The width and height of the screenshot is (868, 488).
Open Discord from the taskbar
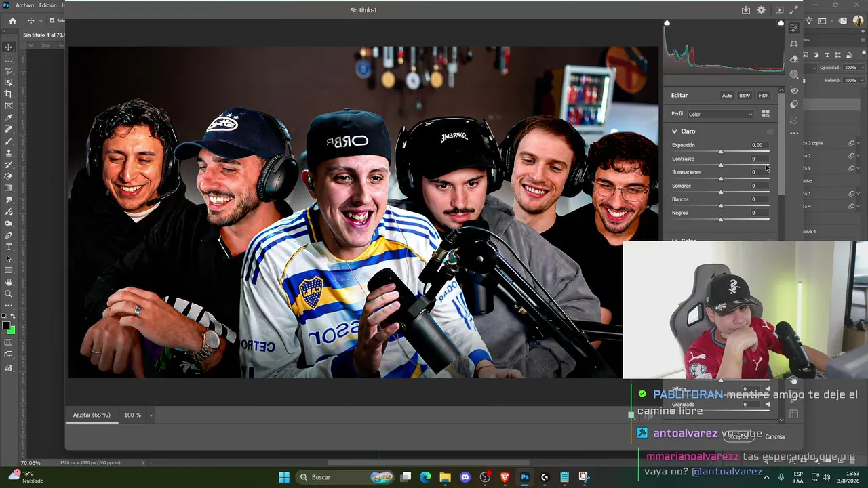tap(465, 477)
